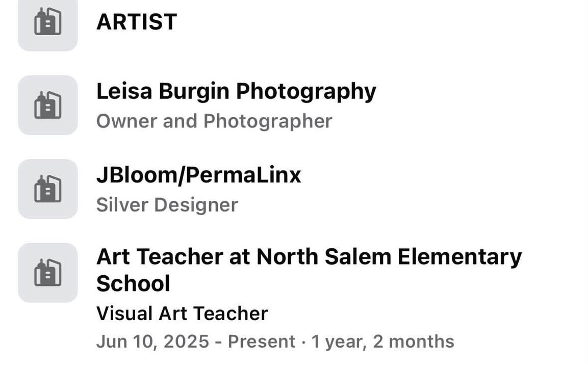Click the building icon next to JBloom/PermaLinx
Viewport: 588px width, 367px height.
click(47, 189)
